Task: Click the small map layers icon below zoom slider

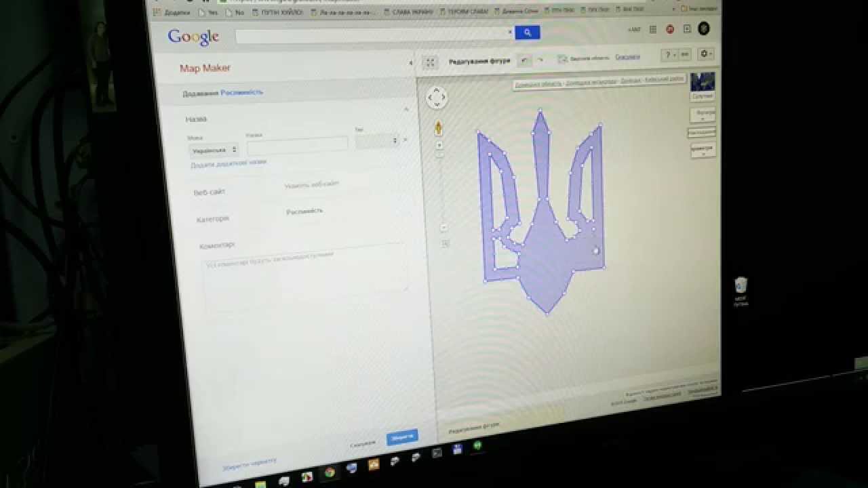Action: pyautogui.click(x=445, y=243)
